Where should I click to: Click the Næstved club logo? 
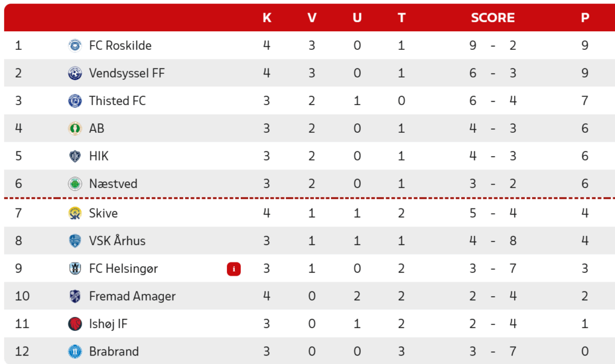click(75, 184)
